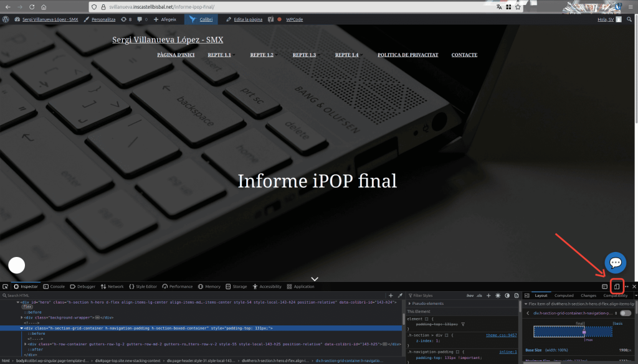
Task: Click the eyedropper color picker icon
Action: point(400,296)
